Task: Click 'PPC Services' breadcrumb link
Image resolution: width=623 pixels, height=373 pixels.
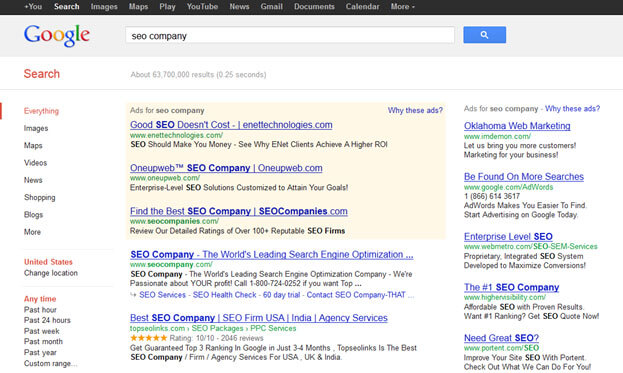Action: [x=273, y=329]
